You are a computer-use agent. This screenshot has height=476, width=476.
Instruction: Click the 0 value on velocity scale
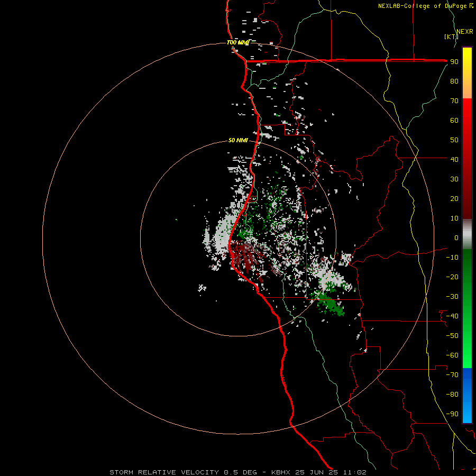[456, 238]
